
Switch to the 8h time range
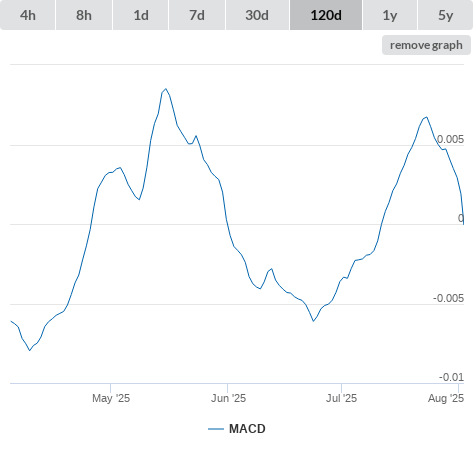[x=84, y=15]
